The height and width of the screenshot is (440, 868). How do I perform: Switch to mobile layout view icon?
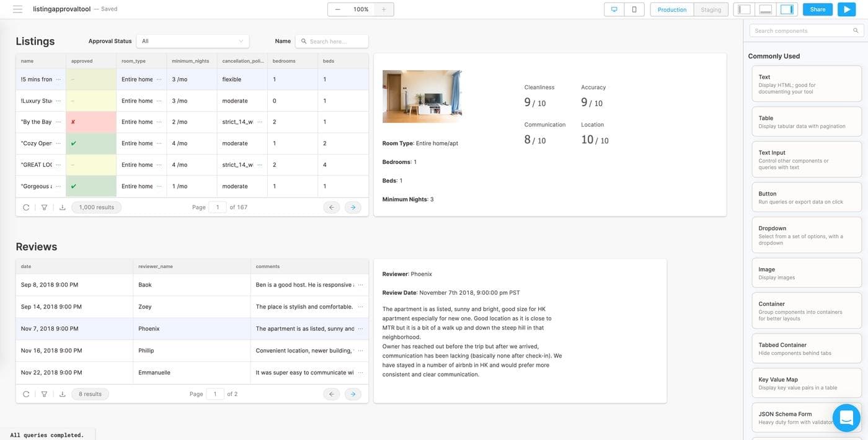(634, 9)
